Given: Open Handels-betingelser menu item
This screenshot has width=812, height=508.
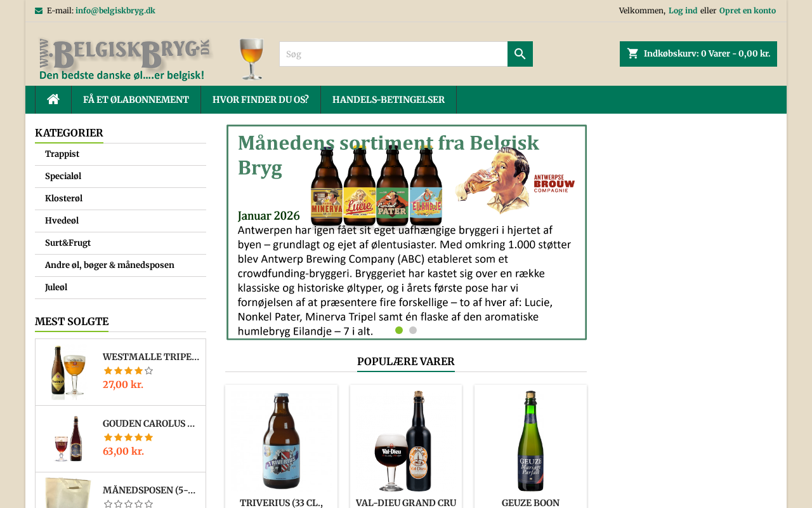Looking at the screenshot, I should pyautogui.click(x=388, y=100).
